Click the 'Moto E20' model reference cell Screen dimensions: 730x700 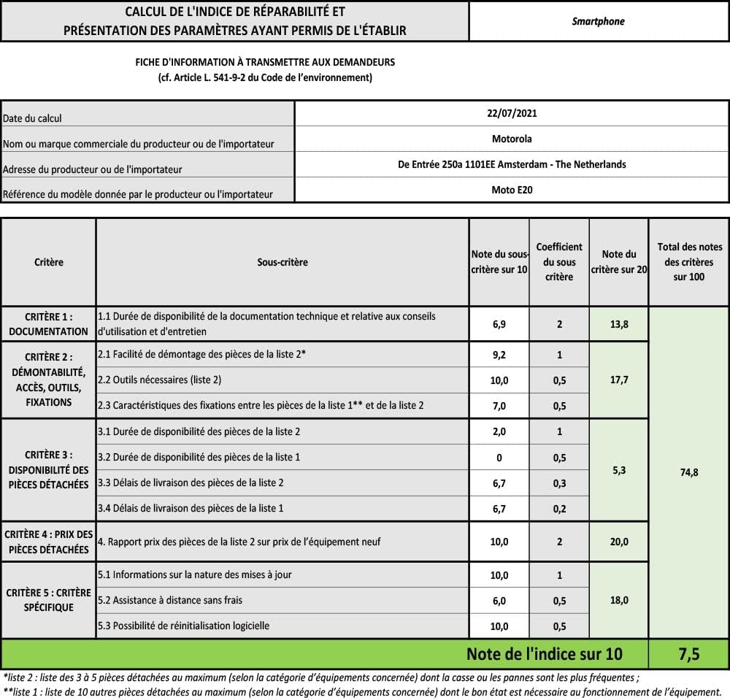point(511,190)
